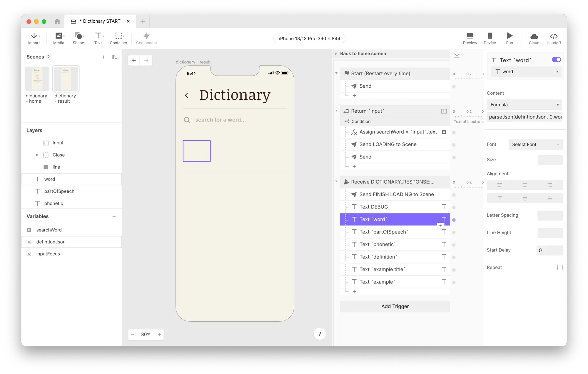This screenshot has height=374, width=588.
Task: Click center text alignment option
Action: click(525, 185)
